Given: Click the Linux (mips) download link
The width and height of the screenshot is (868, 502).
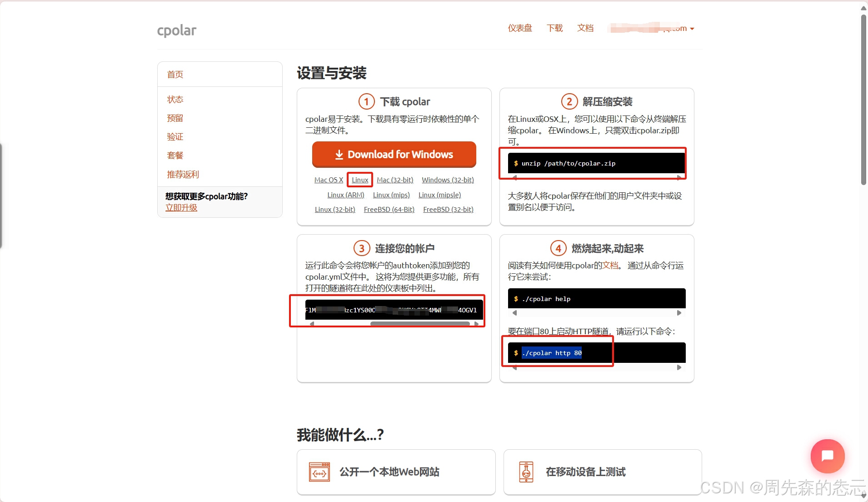Looking at the screenshot, I should pos(391,195).
